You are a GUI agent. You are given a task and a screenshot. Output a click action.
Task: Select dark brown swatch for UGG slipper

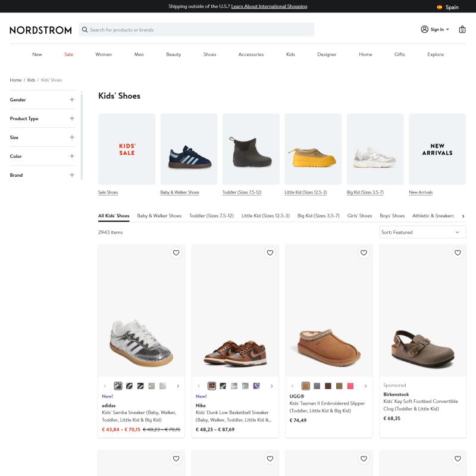(x=328, y=386)
